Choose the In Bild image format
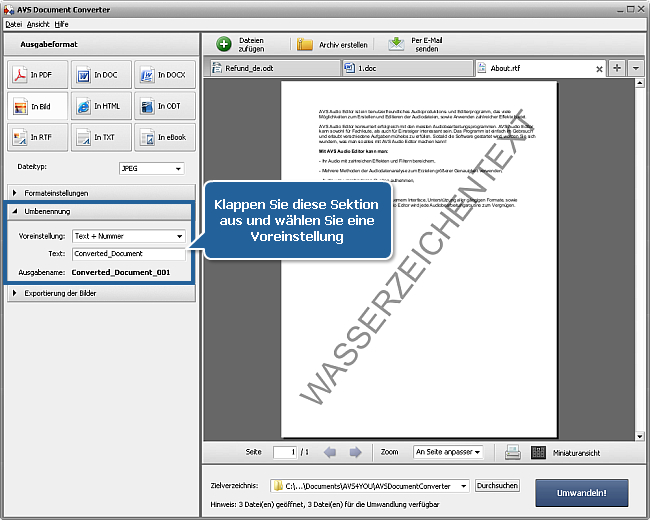This screenshot has width=650, height=520. 37,106
